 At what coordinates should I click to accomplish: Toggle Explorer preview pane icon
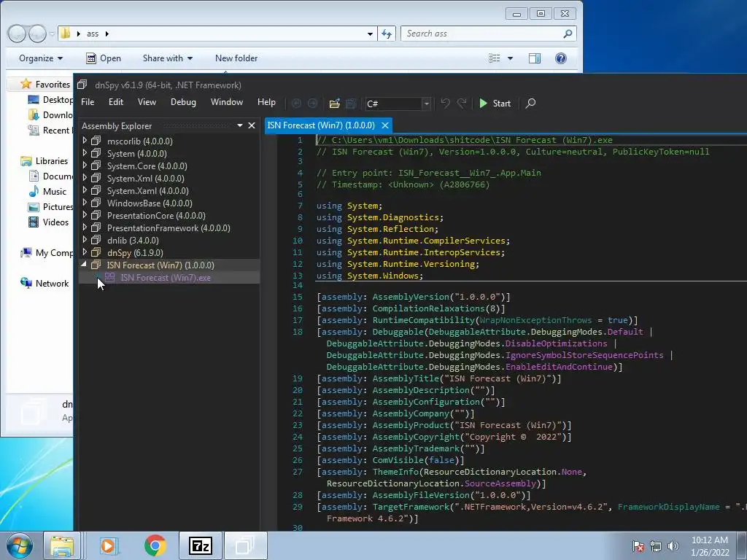(535, 58)
